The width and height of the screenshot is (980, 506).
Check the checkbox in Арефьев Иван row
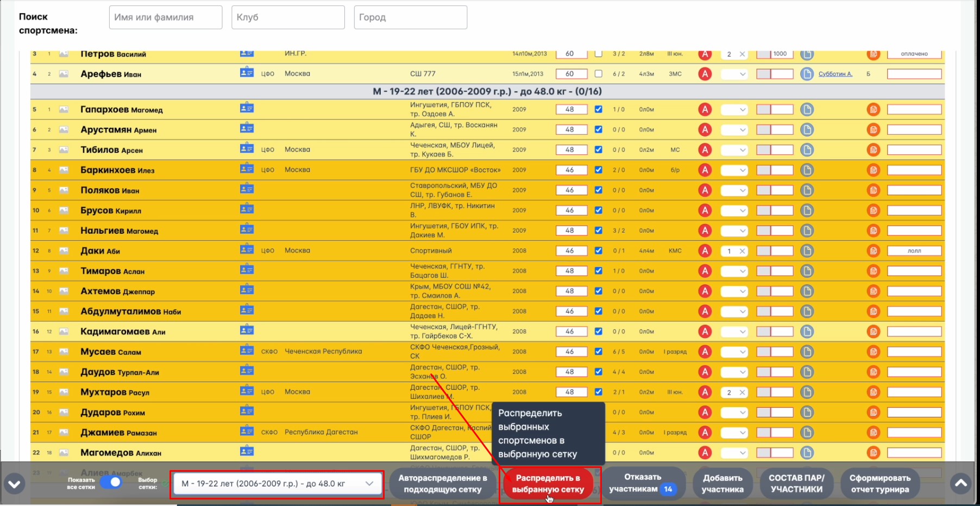(598, 74)
